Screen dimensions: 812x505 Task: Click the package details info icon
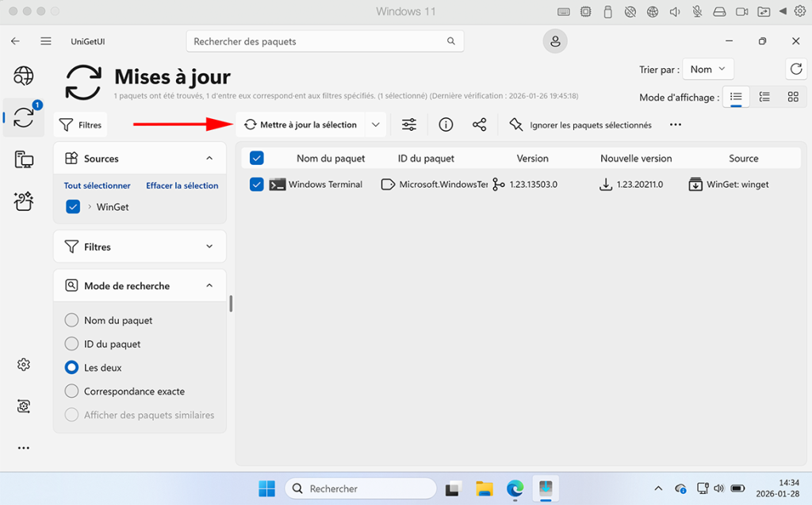446,124
